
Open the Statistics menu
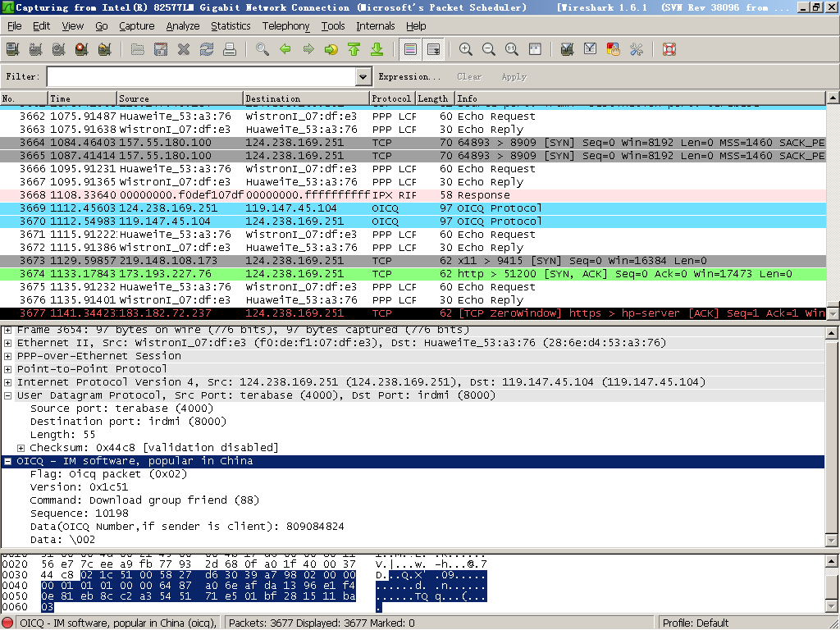tap(231, 25)
